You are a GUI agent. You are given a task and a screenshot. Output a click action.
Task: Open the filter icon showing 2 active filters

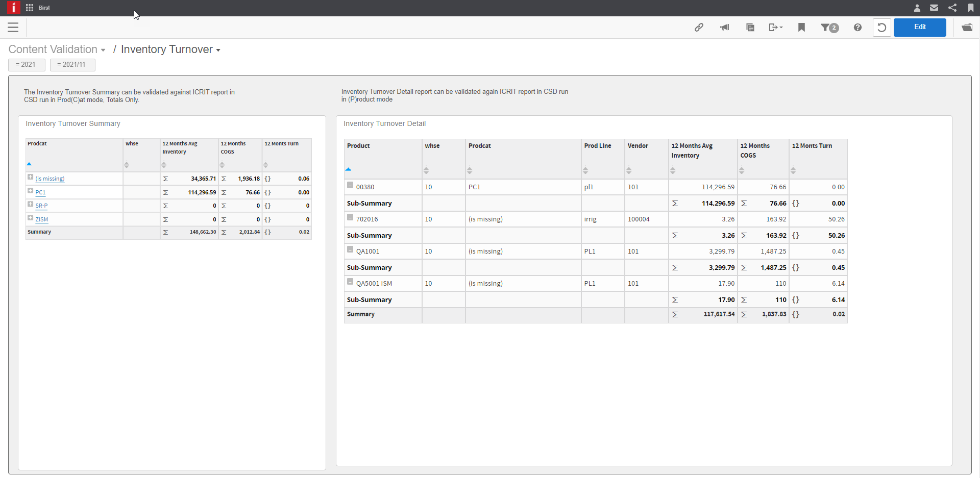tap(829, 28)
